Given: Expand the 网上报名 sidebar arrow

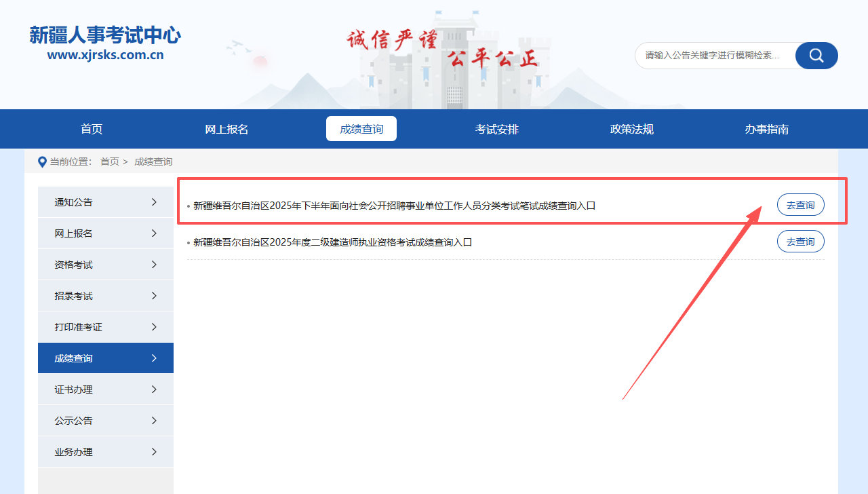Looking at the screenshot, I should 154,233.
